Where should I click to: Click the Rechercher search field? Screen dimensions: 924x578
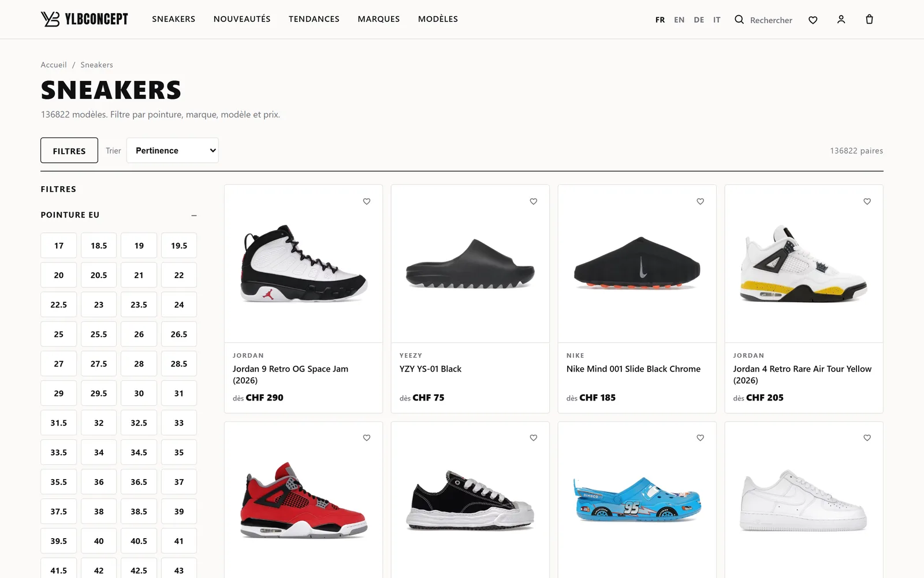click(x=771, y=20)
